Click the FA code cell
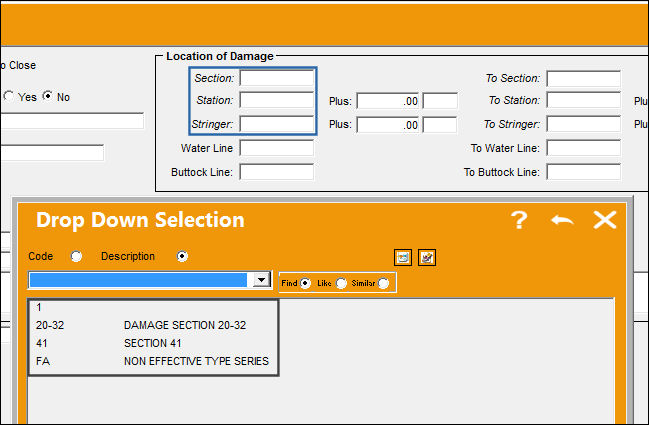 (43, 361)
